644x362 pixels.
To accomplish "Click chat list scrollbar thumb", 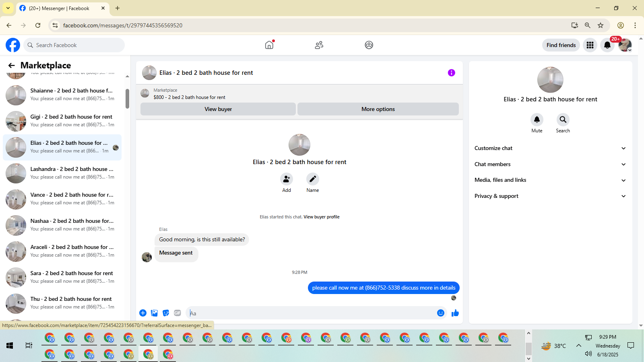I will pyautogui.click(x=127, y=99).
